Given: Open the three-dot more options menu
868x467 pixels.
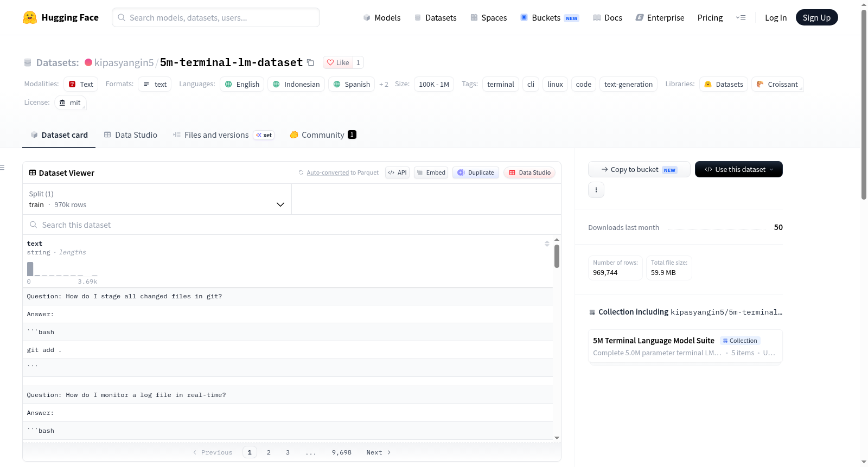Looking at the screenshot, I should tap(596, 190).
